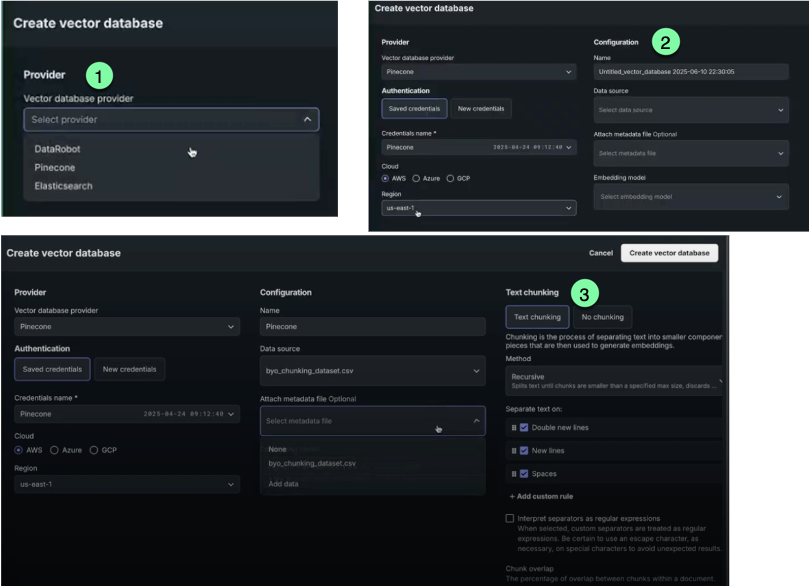The height and width of the screenshot is (586, 809).
Task: Switch to the No chunking tab
Action: [602, 317]
